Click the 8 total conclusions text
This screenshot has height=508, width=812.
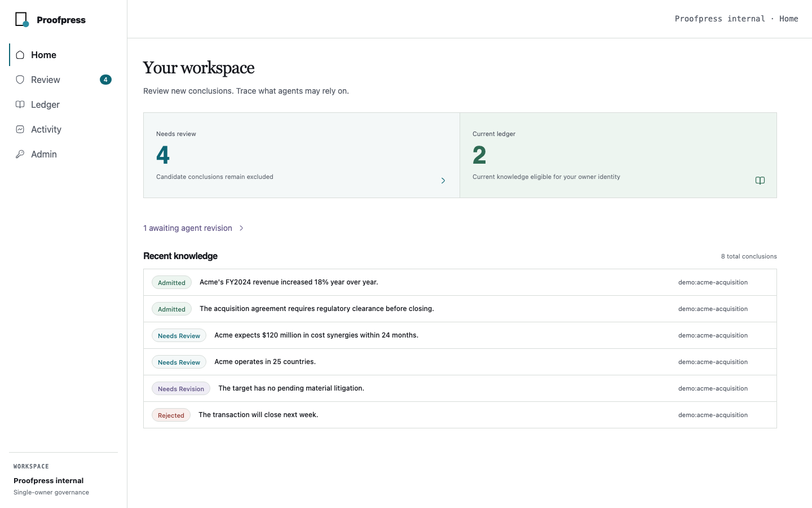click(749, 256)
